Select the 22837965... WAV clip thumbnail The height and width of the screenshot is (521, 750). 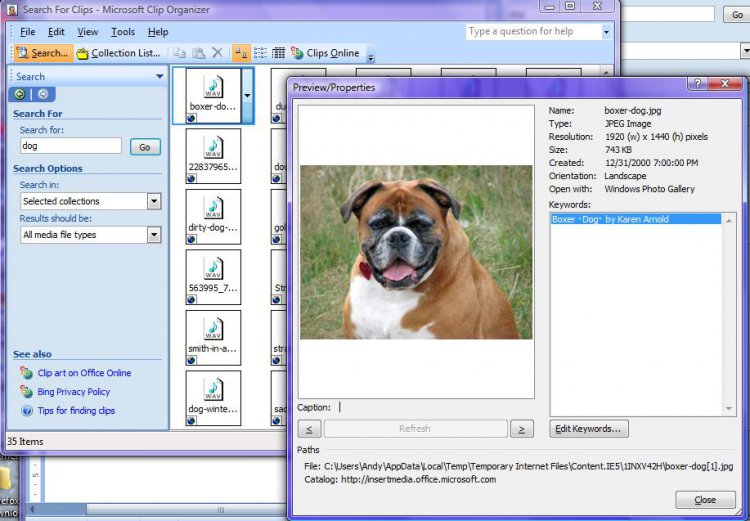point(213,156)
